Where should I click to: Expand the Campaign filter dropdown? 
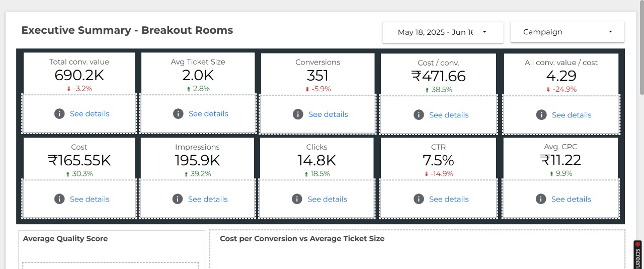[x=568, y=32]
